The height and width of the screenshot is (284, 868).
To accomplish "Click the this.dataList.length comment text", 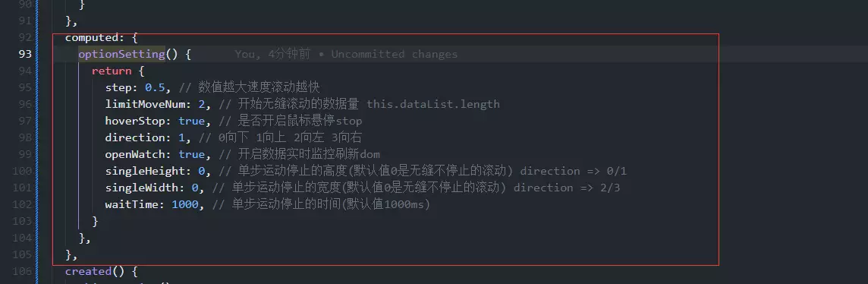I will 433,104.
